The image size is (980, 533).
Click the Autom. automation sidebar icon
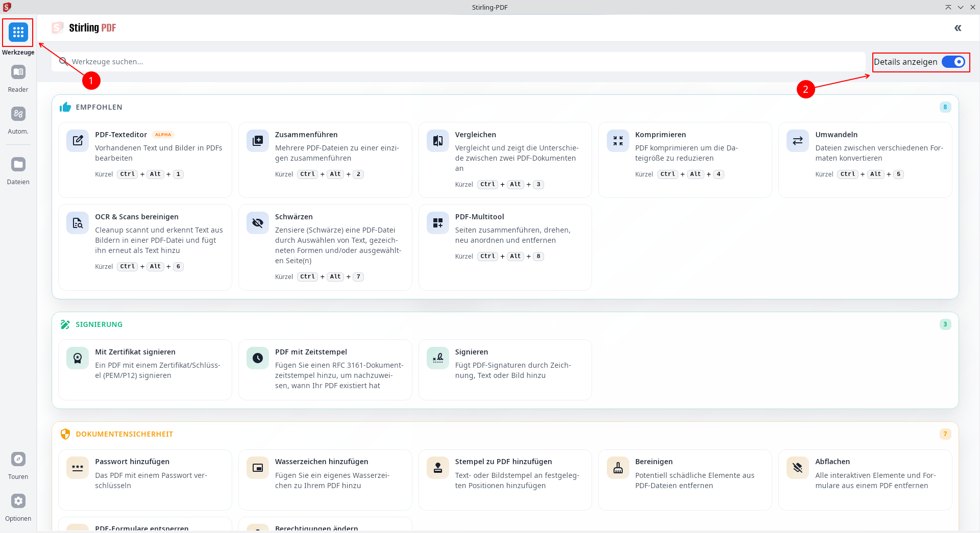pos(18,114)
